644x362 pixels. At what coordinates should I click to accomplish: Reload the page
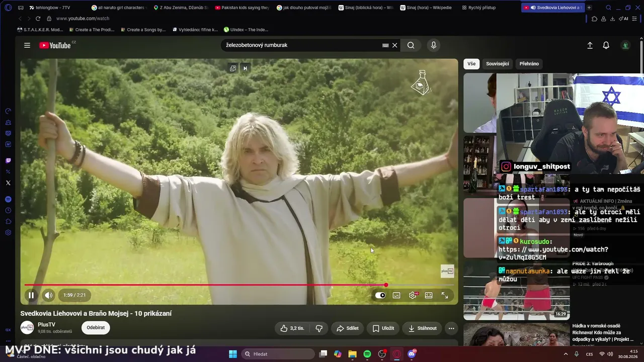point(38,19)
